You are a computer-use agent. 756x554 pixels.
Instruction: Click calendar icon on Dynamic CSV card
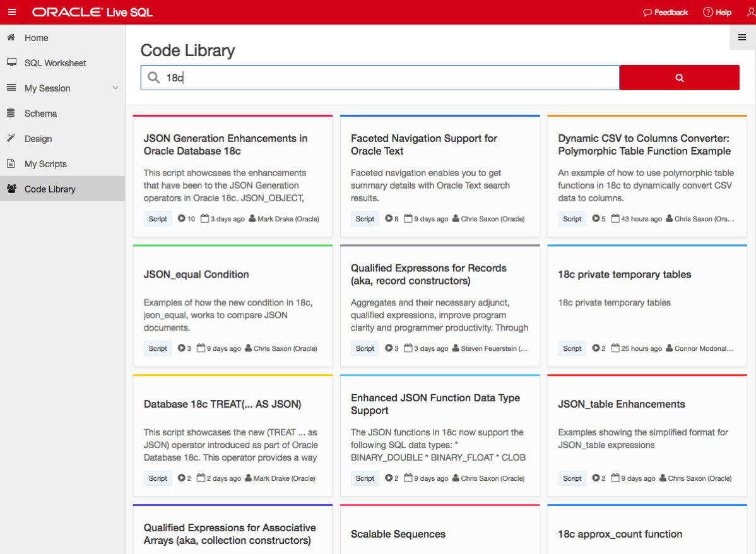point(615,218)
